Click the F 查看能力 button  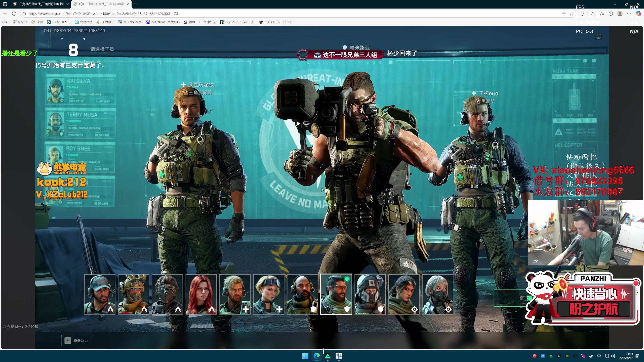click(76, 341)
